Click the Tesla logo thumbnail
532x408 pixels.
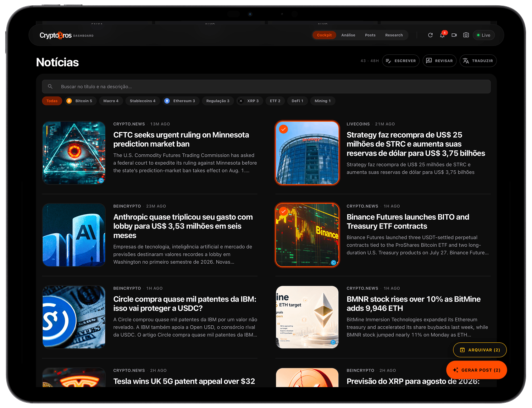coord(74,377)
